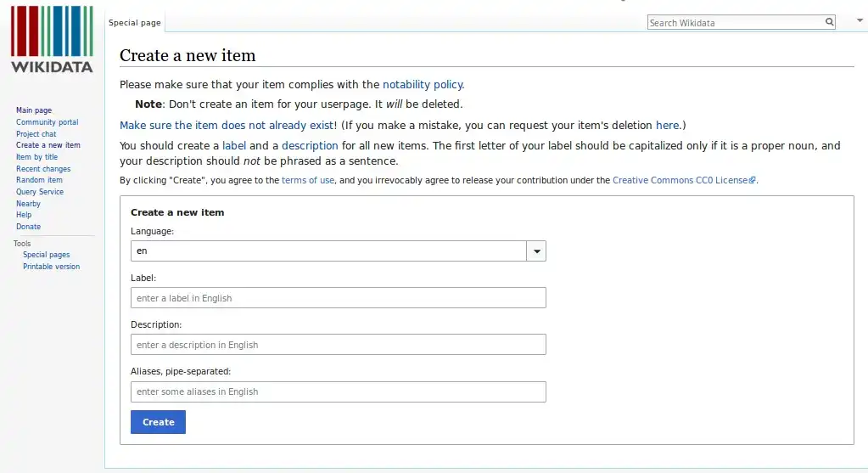This screenshot has height=473, width=868.
Task: Open Query Service sidebar link
Action: coord(40,192)
